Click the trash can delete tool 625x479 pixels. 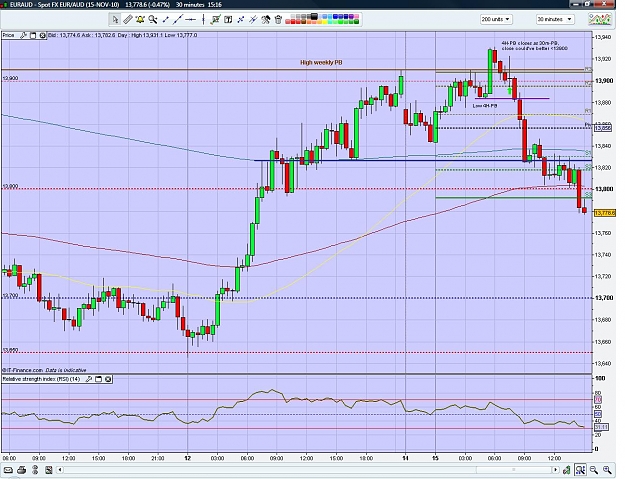tap(278, 19)
